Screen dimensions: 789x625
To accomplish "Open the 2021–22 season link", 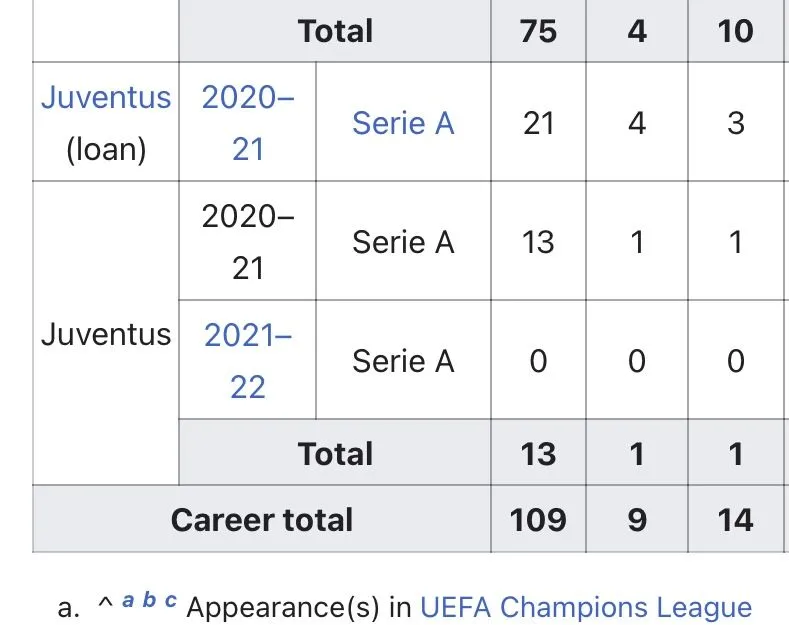I will coord(248,360).
